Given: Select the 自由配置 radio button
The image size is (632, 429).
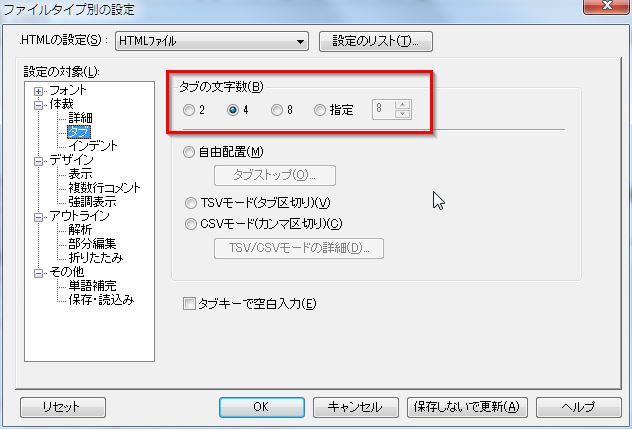Looking at the screenshot, I should (190, 152).
